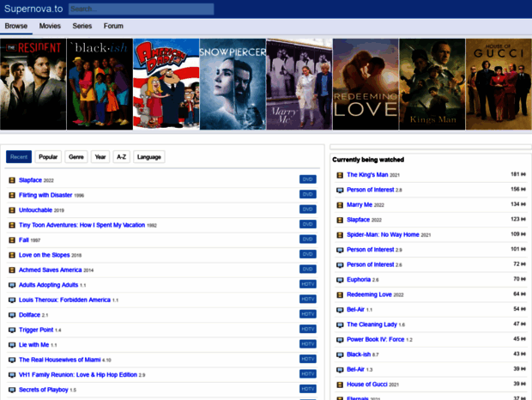Click the film icon beside House of Gucci
The image size is (532, 400).
(339, 384)
